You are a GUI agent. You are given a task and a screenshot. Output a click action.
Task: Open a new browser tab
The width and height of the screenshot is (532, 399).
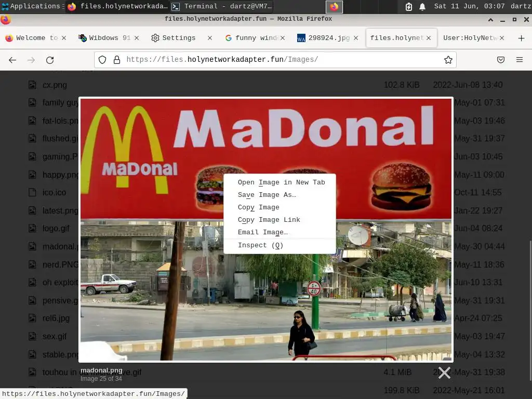(522, 38)
